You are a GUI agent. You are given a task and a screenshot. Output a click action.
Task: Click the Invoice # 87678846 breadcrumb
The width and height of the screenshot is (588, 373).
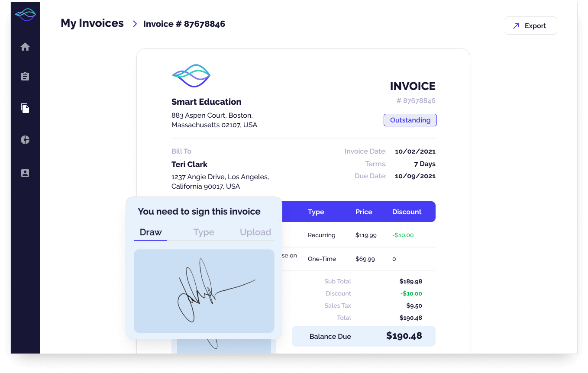[x=184, y=24]
